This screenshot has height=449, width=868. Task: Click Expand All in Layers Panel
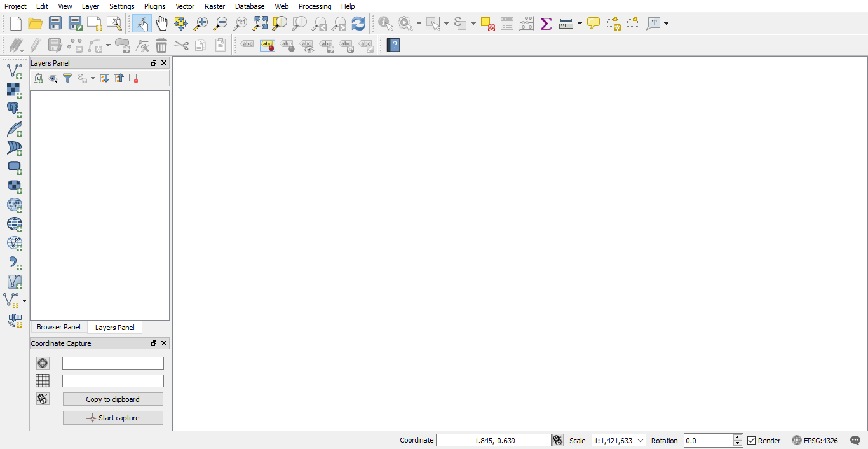(x=104, y=78)
